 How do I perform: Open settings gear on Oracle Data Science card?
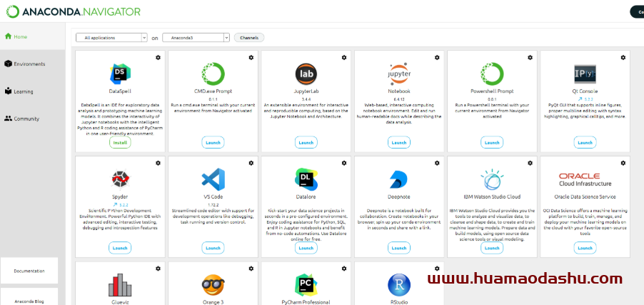pyautogui.click(x=623, y=163)
